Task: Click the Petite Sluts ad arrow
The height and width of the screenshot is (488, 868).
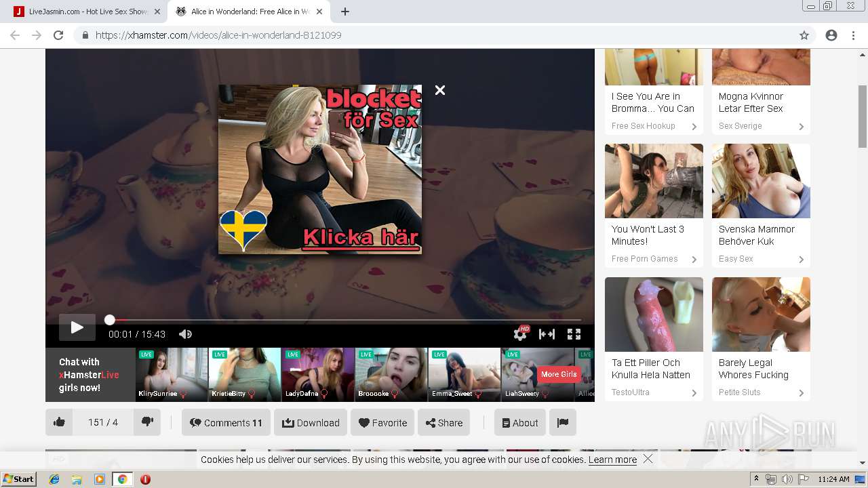Action: [x=801, y=393]
